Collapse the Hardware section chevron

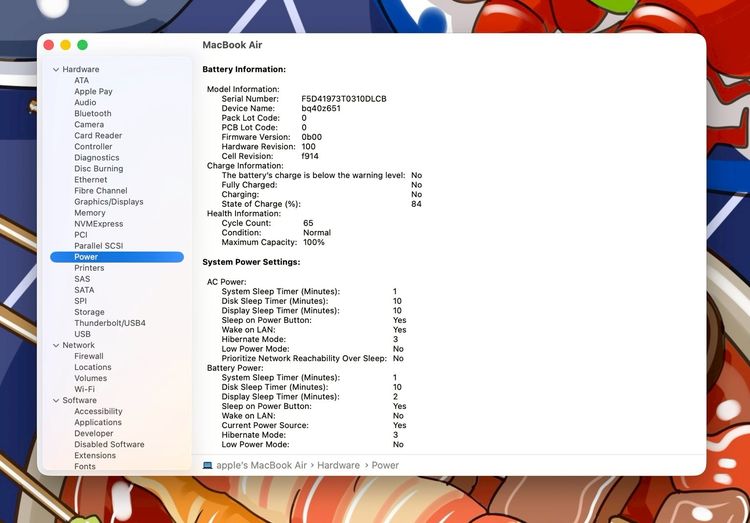56,69
